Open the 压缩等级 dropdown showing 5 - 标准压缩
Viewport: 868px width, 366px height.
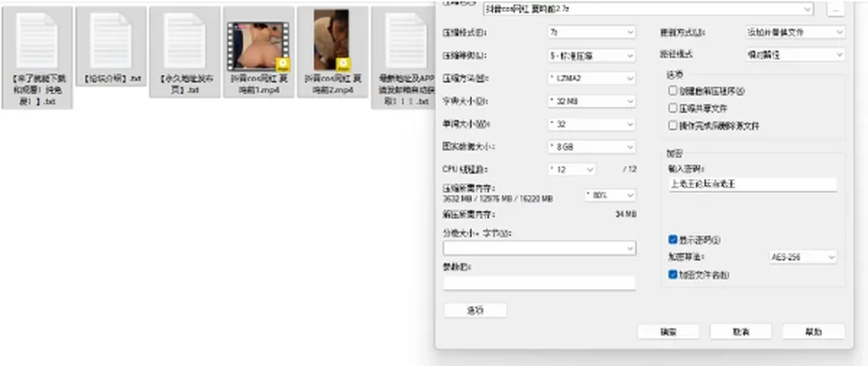591,56
